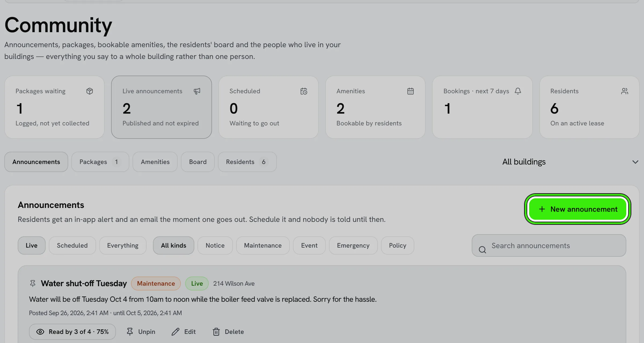The height and width of the screenshot is (343, 644).
Task: Click the green Live status badge
Action: [197, 284]
